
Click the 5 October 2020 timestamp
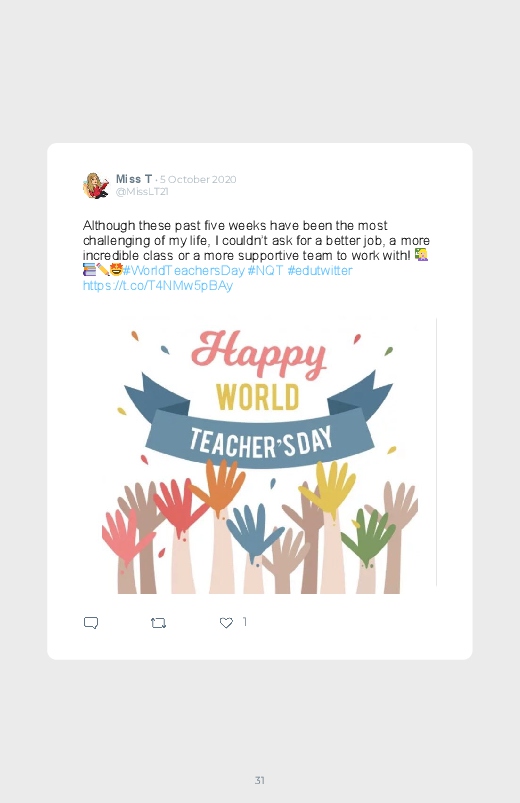tap(198, 179)
